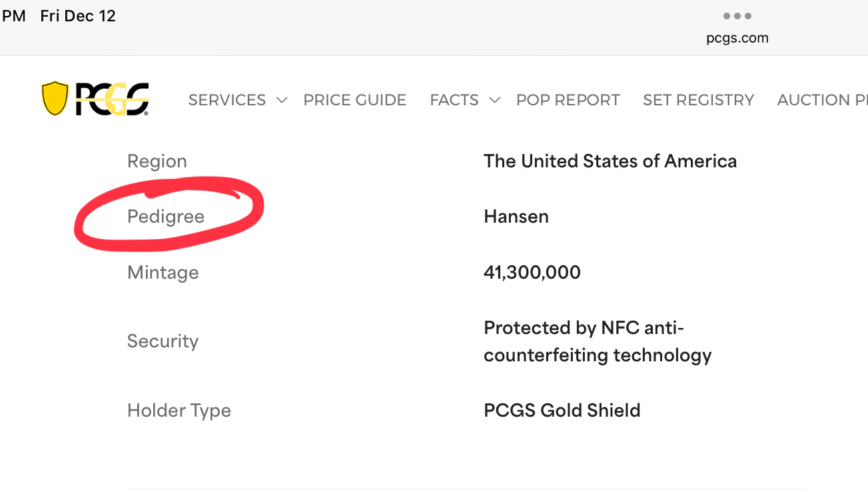Screen dimensions: 868x492
Task: Click the Security label
Action: [x=163, y=341]
